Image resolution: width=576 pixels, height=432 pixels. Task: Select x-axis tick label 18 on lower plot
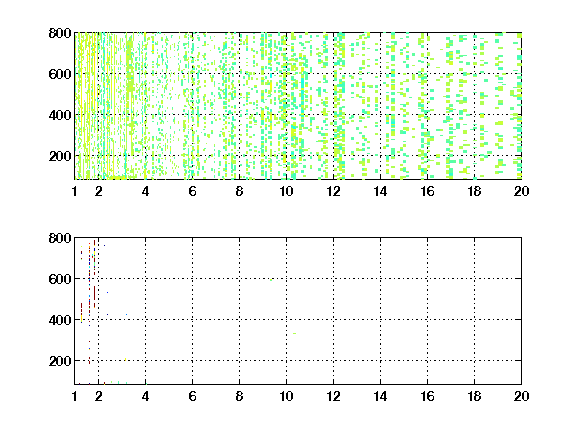474,396
